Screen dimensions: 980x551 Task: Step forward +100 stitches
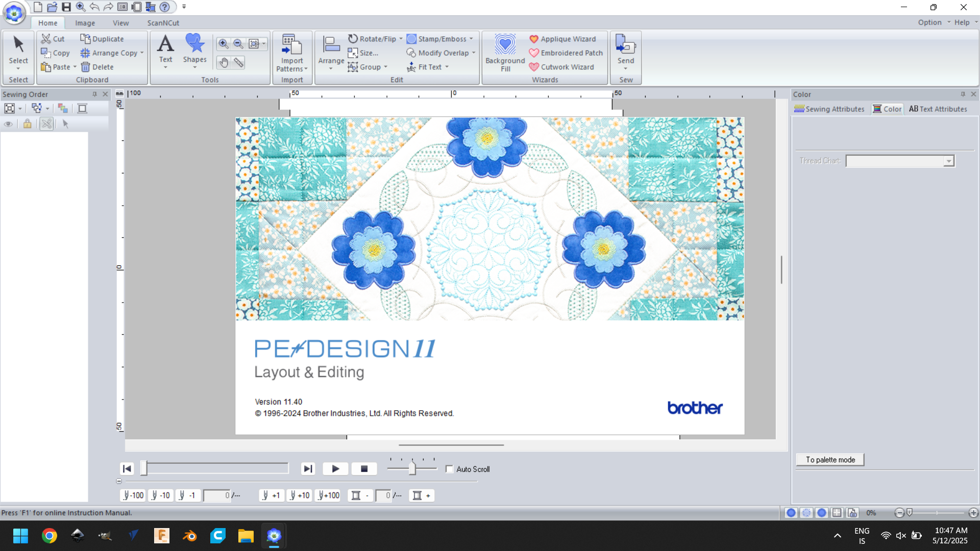[x=329, y=495]
